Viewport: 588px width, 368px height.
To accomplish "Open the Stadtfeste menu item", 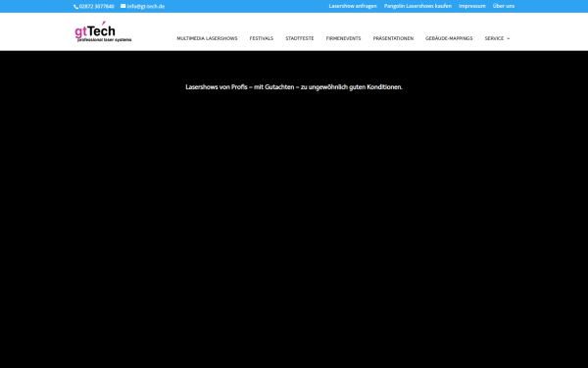I will click(x=300, y=38).
